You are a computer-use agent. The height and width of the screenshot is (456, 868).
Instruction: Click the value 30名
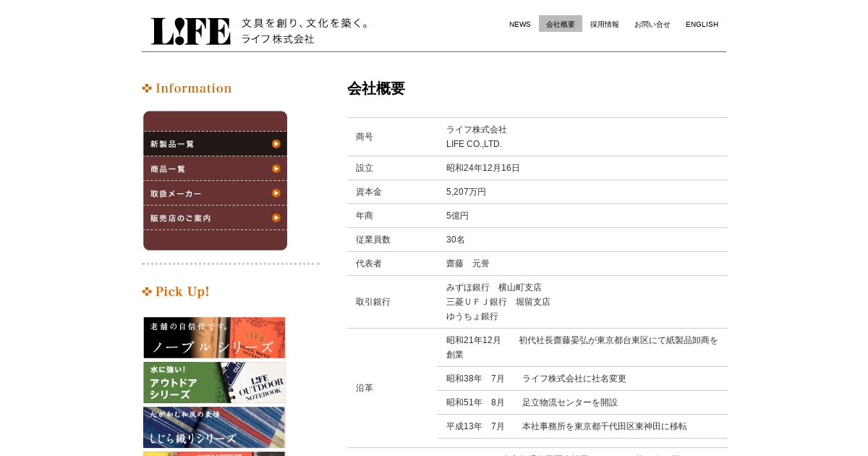click(x=456, y=240)
